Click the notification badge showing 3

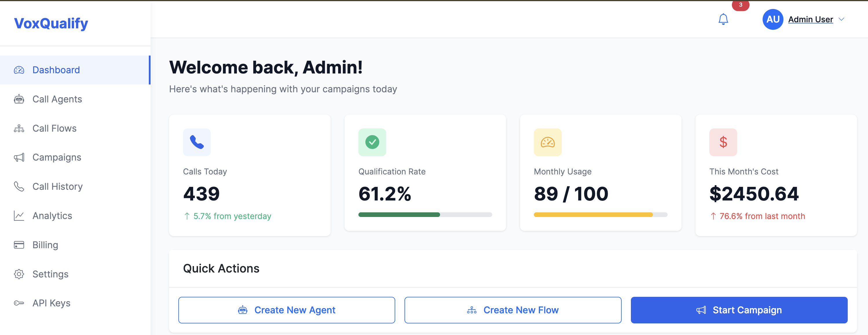(x=741, y=5)
